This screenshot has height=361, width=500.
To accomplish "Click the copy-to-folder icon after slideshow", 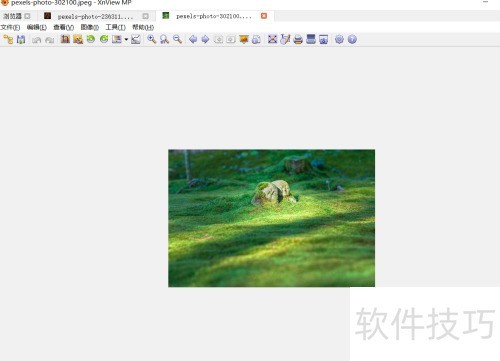I will pyautogui.click(x=256, y=39).
